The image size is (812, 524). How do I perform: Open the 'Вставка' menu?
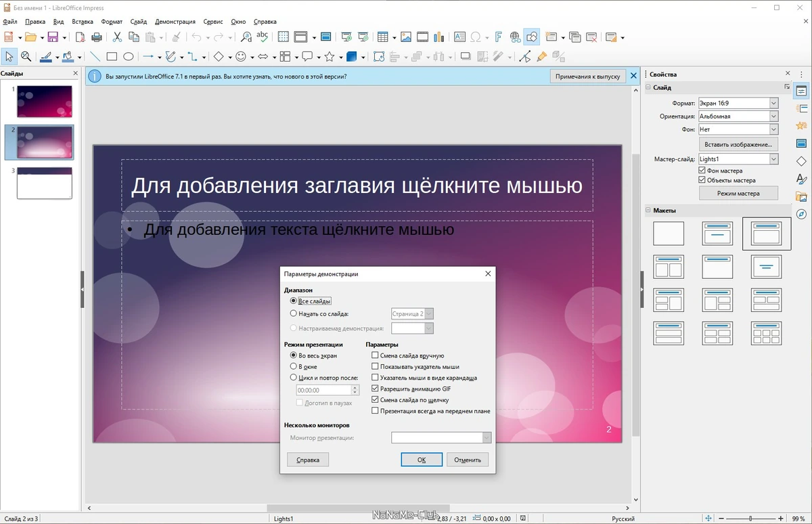(x=83, y=22)
